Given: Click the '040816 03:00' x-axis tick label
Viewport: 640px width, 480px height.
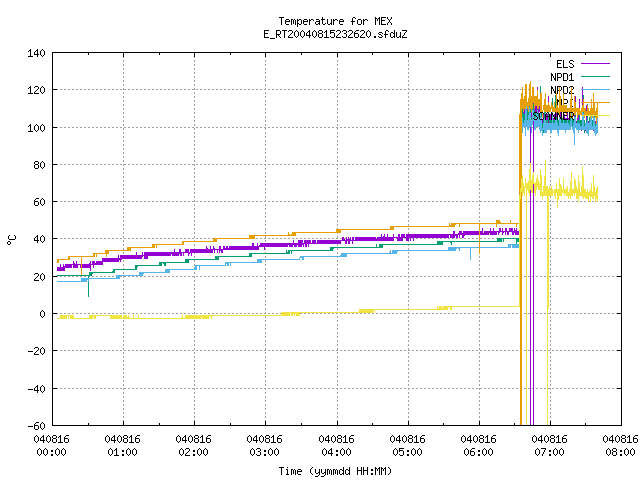Looking at the screenshot, I should [x=264, y=446].
